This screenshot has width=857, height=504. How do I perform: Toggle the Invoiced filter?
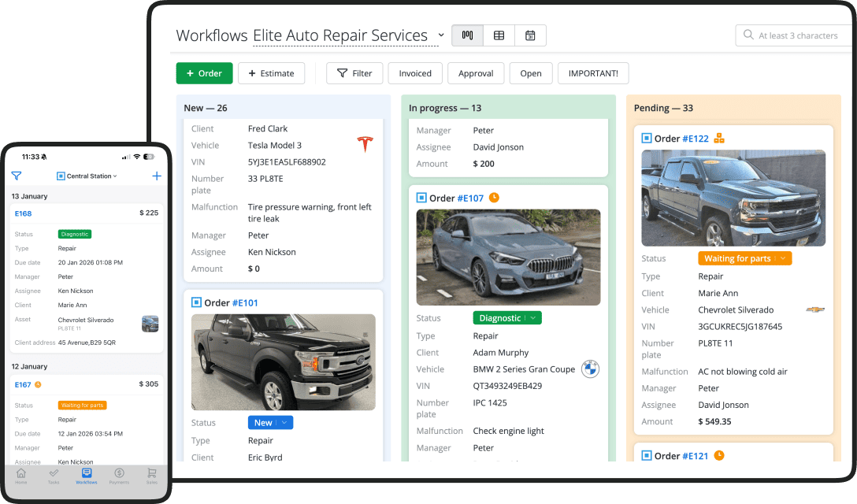(x=415, y=72)
